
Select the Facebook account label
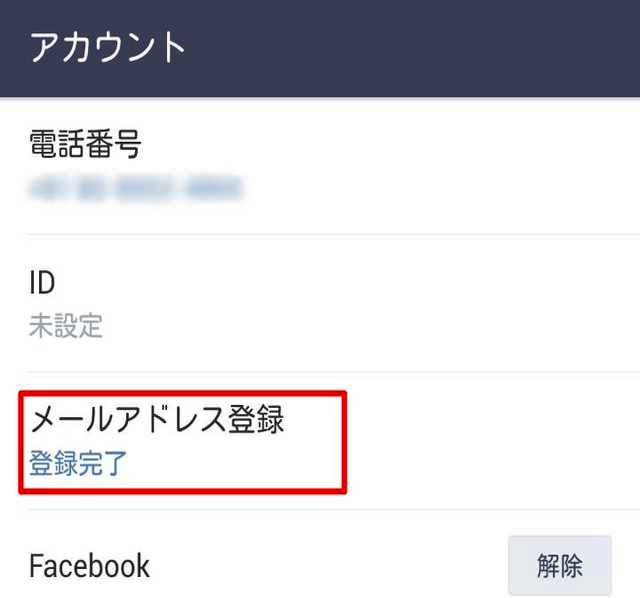(x=89, y=566)
